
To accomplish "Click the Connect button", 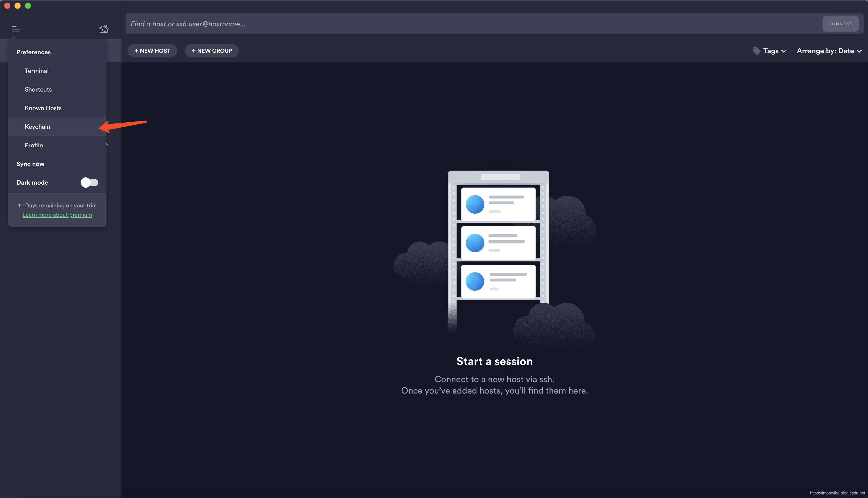I will pyautogui.click(x=840, y=24).
